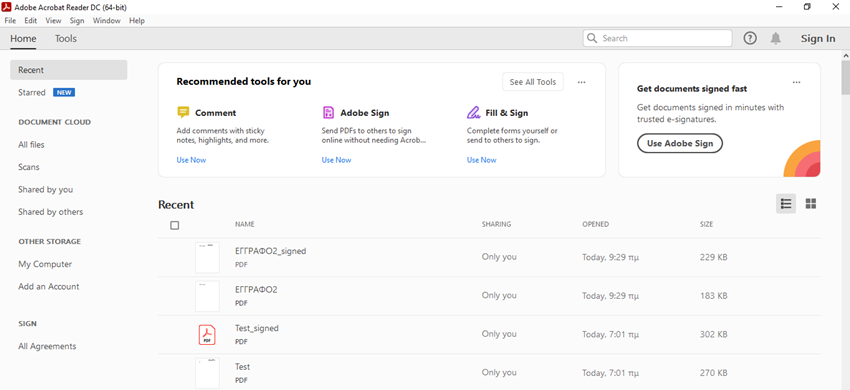Open the Window menu

pos(107,21)
